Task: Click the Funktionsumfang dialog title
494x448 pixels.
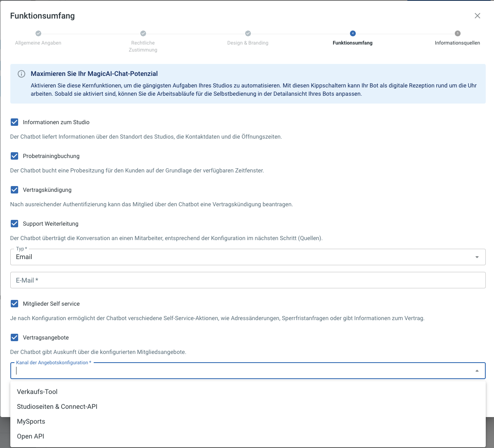Action: (x=43, y=16)
